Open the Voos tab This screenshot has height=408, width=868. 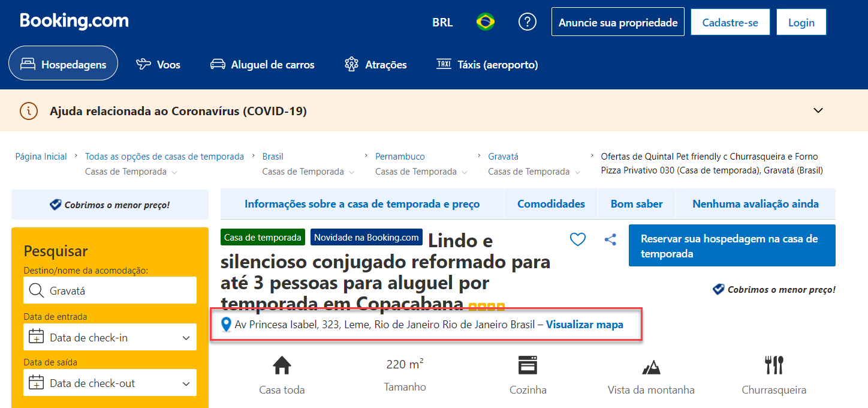(158, 64)
